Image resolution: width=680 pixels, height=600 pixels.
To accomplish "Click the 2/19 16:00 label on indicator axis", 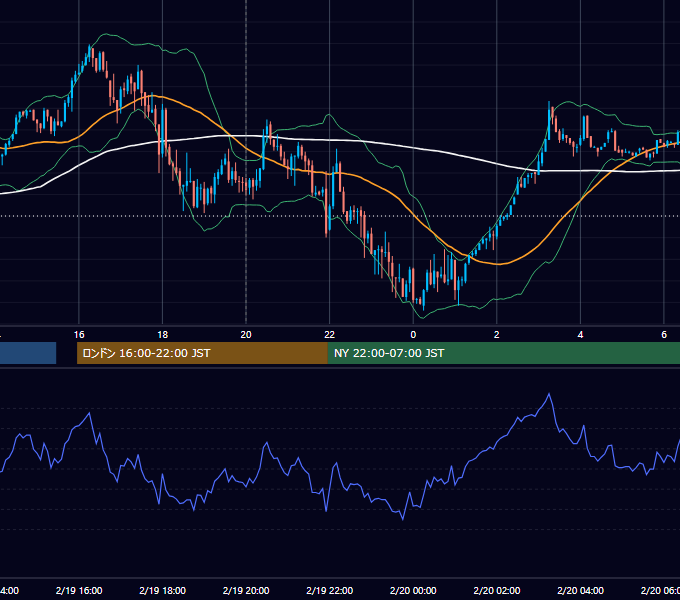I will pyautogui.click(x=79, y=590).
